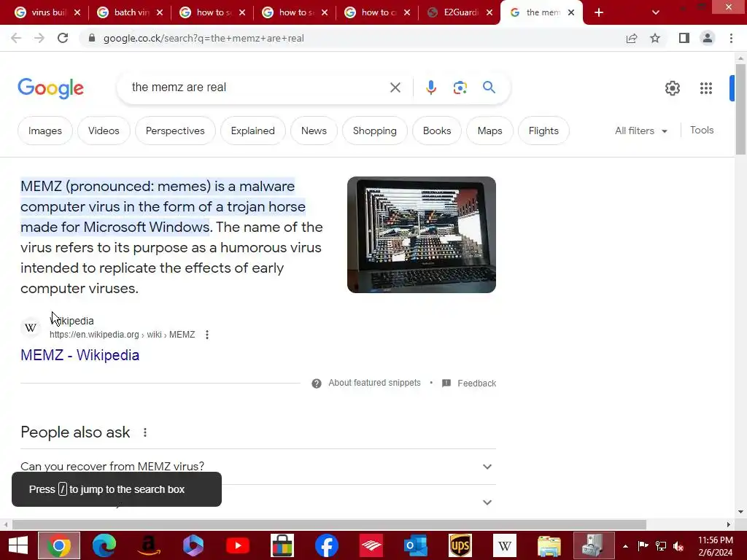Select the Perspectives filter
This screenshot has width=747, height=560.
(175, 131)
